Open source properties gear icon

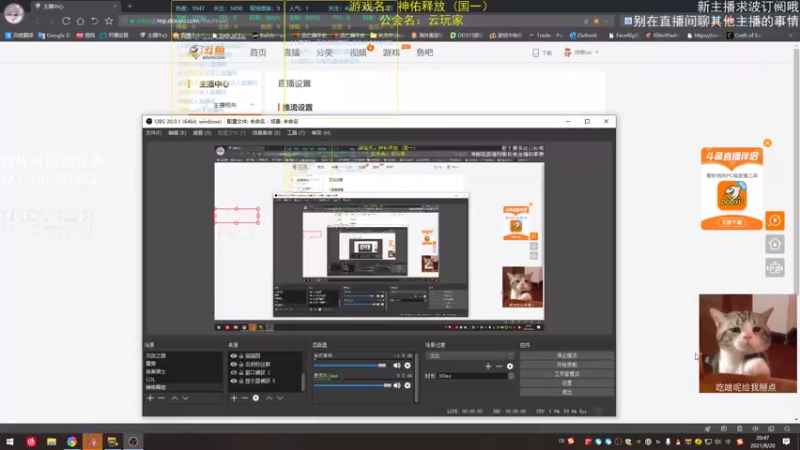tap(256, 398)
